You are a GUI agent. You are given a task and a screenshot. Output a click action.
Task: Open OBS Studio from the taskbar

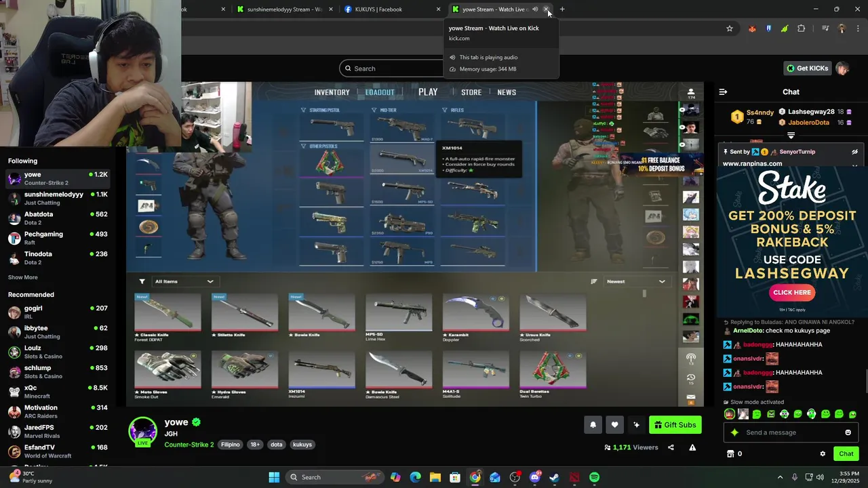point(515,477)
